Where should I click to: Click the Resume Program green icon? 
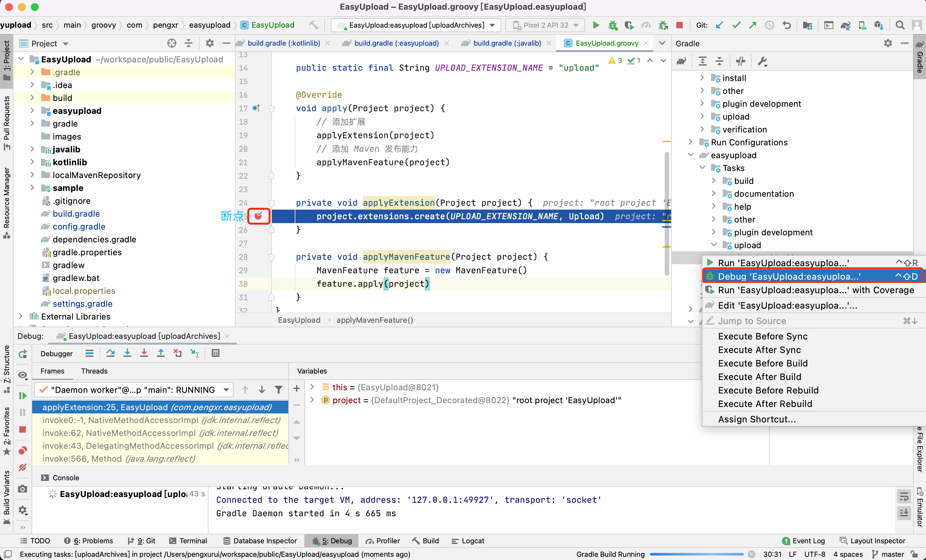pyautogui.click(x=23, y=395)
